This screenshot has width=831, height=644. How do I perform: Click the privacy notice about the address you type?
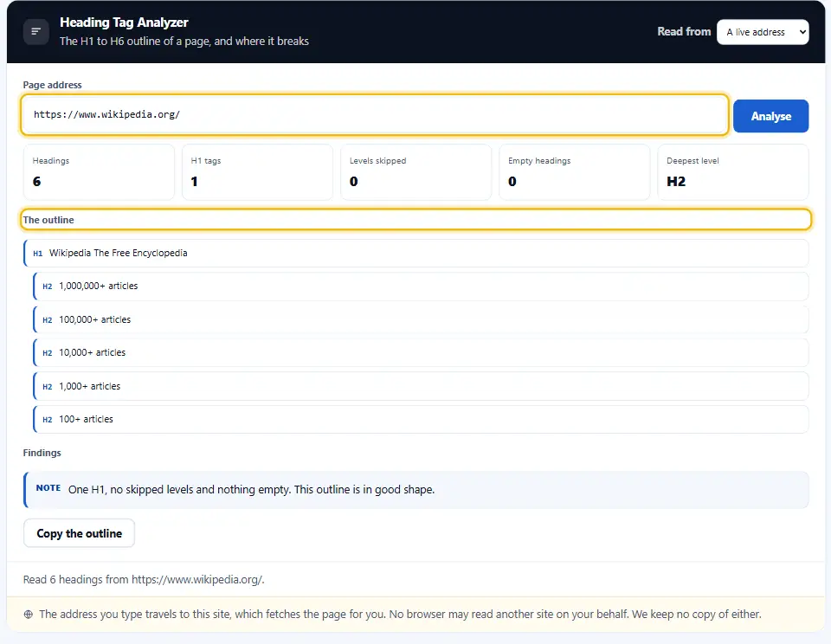400,615
